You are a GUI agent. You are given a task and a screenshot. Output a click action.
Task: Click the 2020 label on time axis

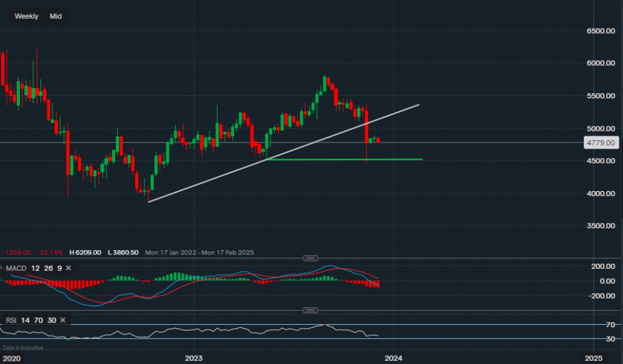click(x=12, y=358)
